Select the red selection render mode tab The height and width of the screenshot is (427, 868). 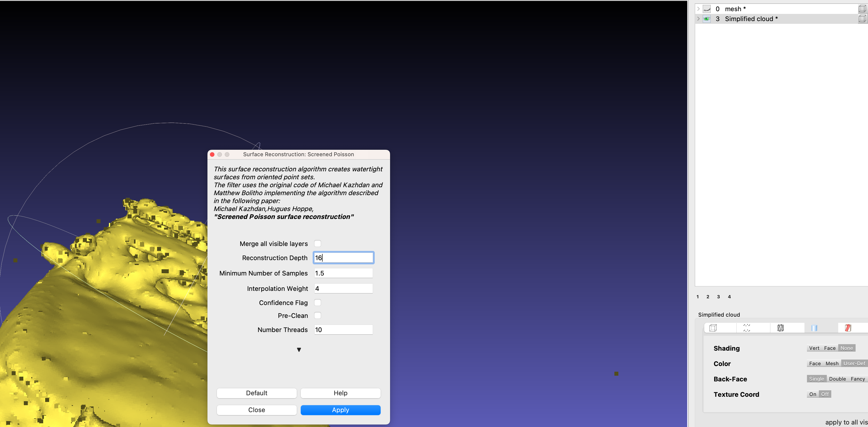pyautogui.click(x=848, y=328)
